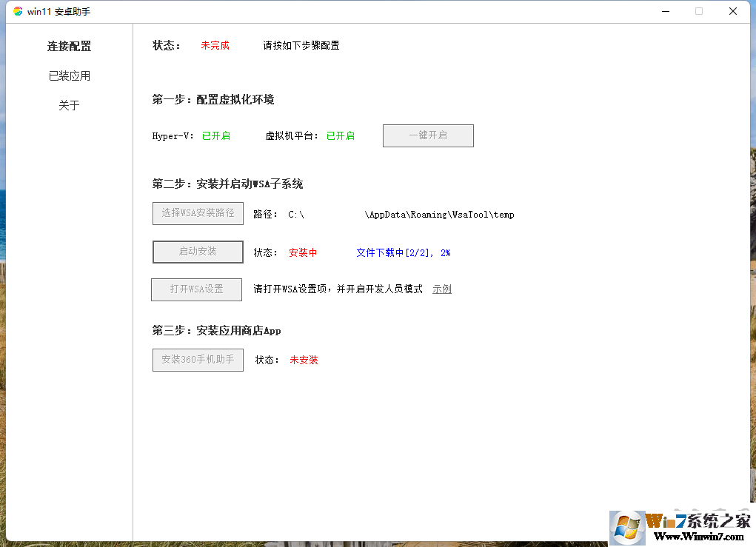Click the 第三步：安装应用商店App heading

click(216, 331)
